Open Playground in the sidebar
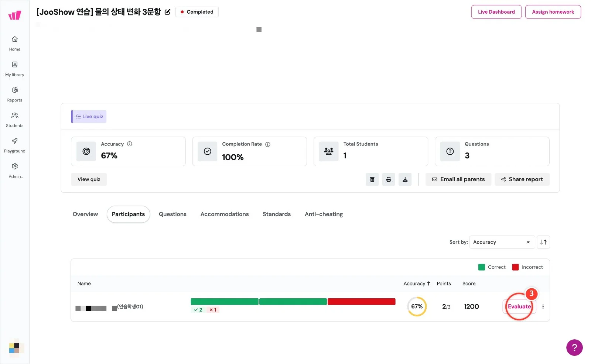 point(15,145)
